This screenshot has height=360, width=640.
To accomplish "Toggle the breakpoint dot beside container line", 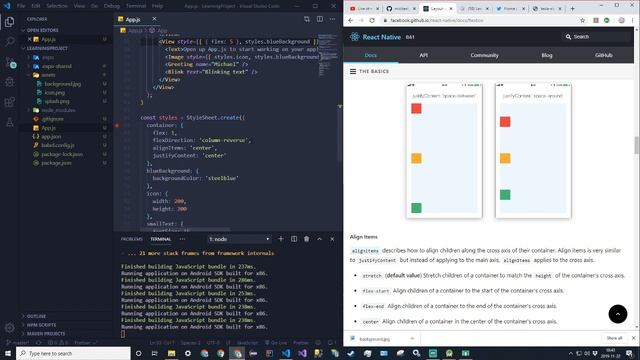I will [117, 125].
